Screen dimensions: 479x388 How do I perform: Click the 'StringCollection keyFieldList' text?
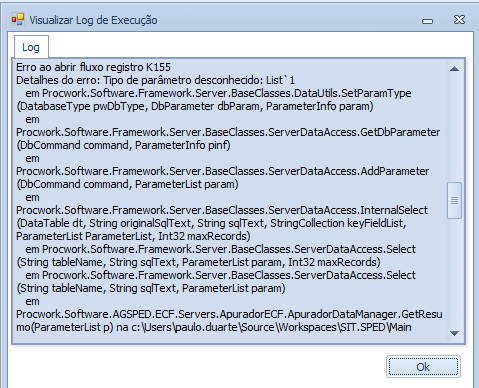(338, 223)
